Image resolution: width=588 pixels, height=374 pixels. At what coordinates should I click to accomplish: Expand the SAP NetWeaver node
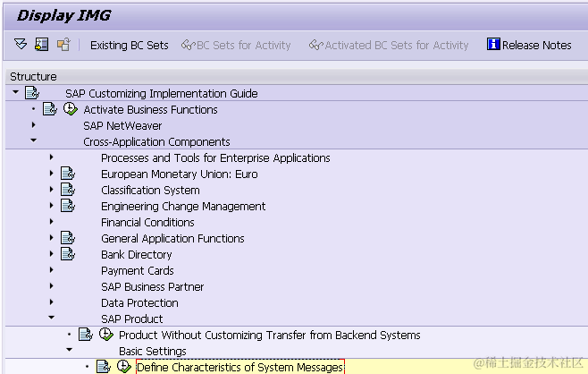[x=33, y=124]
